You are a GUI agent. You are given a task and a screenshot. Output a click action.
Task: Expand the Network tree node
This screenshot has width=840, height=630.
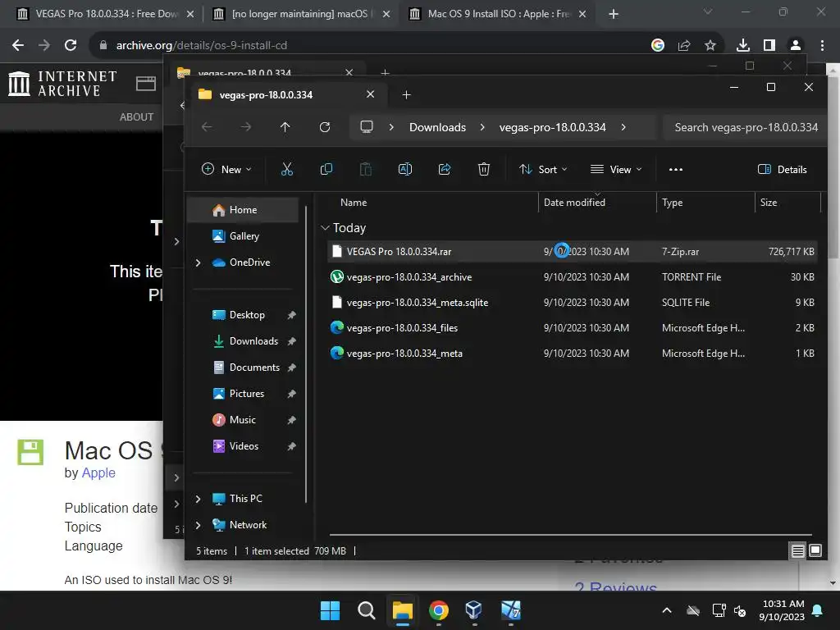tap(199, 525)
